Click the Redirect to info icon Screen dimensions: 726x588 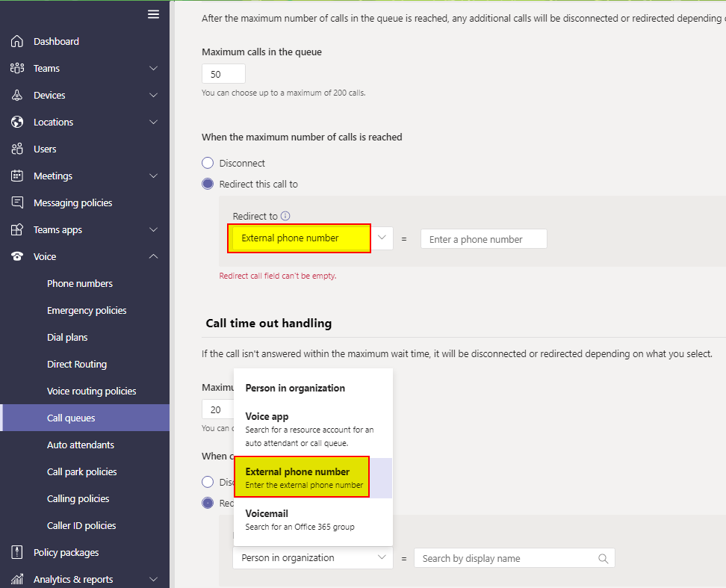point(285,216)
